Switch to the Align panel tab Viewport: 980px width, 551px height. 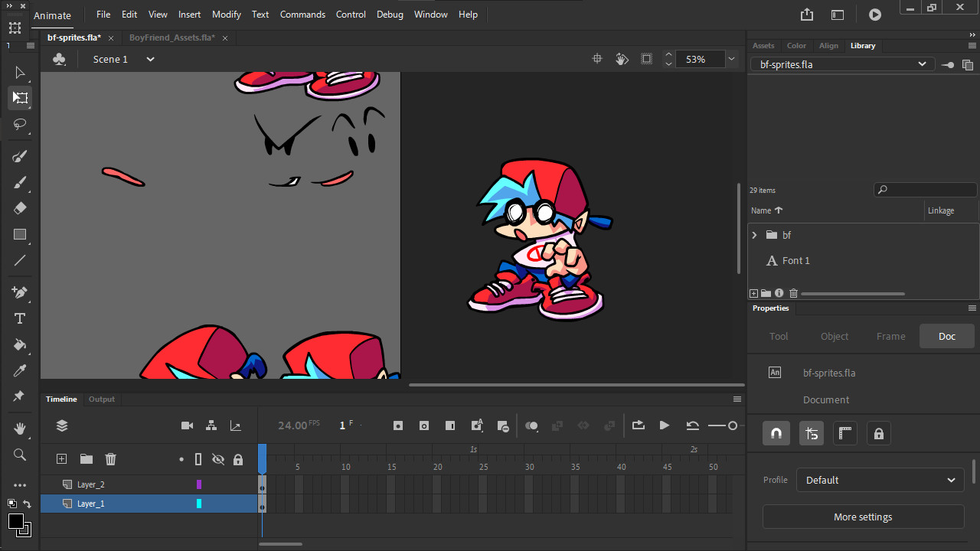coord(828,45)
